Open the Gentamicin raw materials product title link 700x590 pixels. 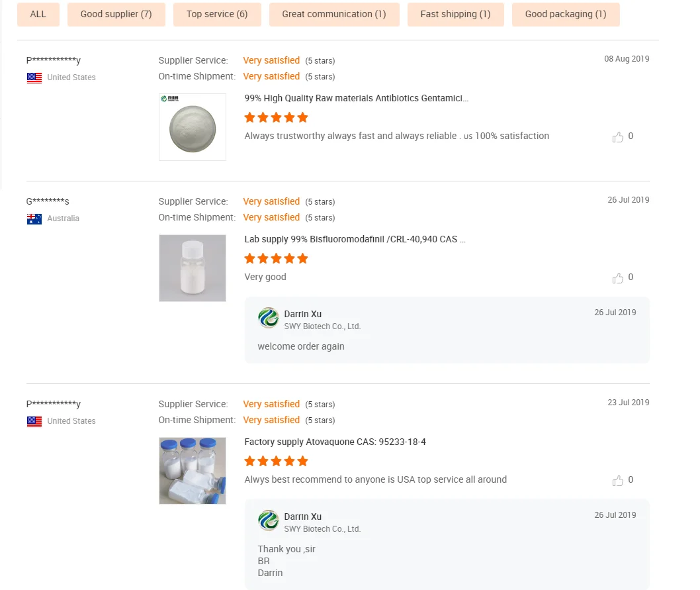(356, 97)
